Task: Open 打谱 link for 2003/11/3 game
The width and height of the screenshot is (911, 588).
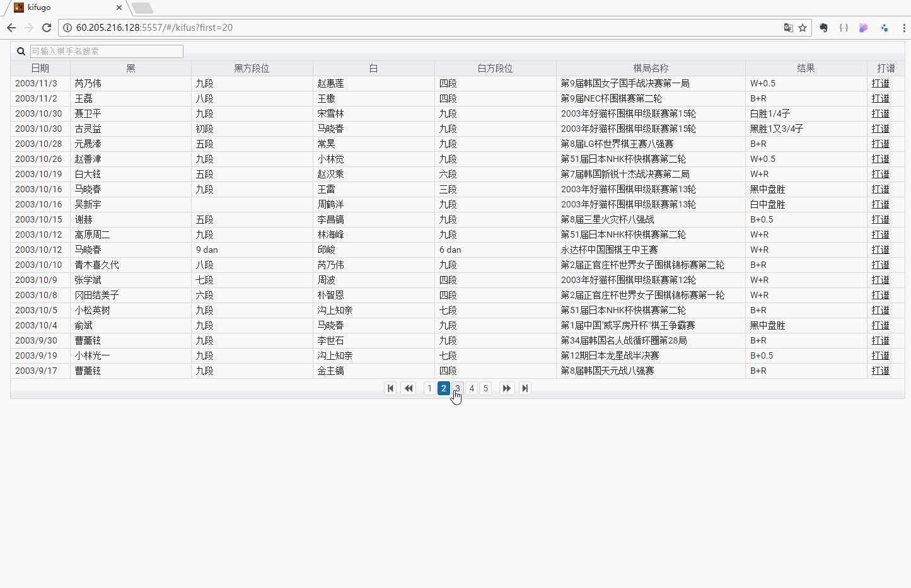Action: pos(881,83)
